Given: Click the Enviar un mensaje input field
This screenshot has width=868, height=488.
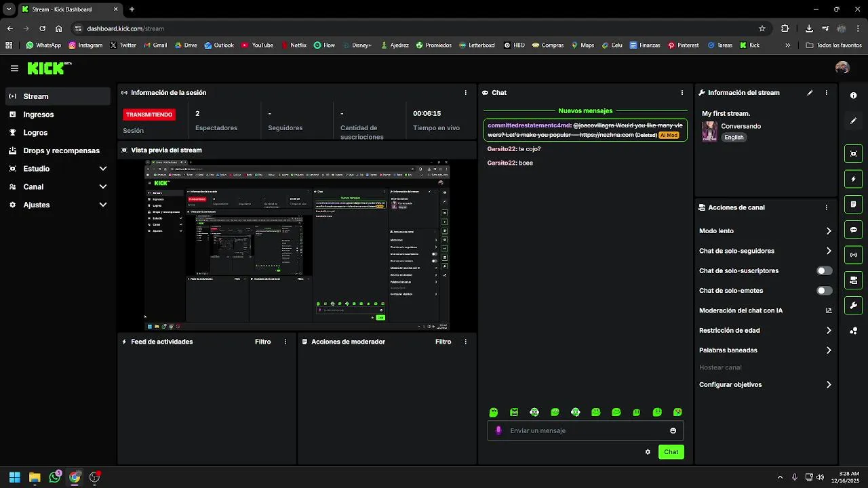Looking at the screenshot, I should (585, 430).
